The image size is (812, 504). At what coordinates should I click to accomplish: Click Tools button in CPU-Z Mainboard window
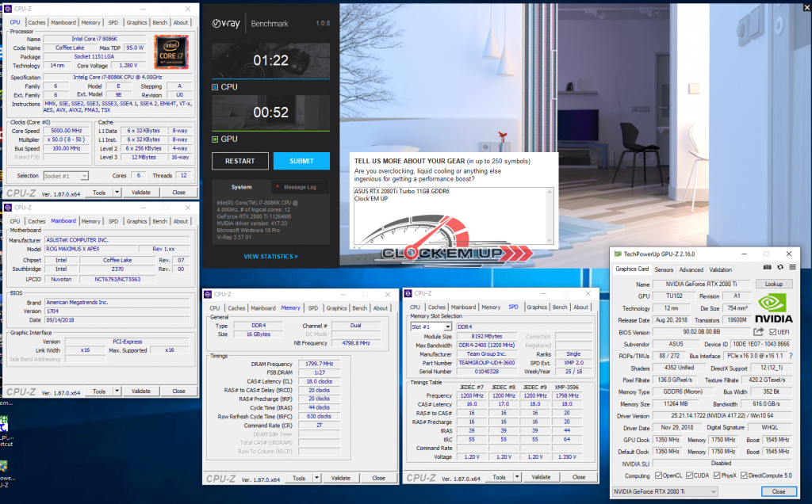(x=99, y=391)
